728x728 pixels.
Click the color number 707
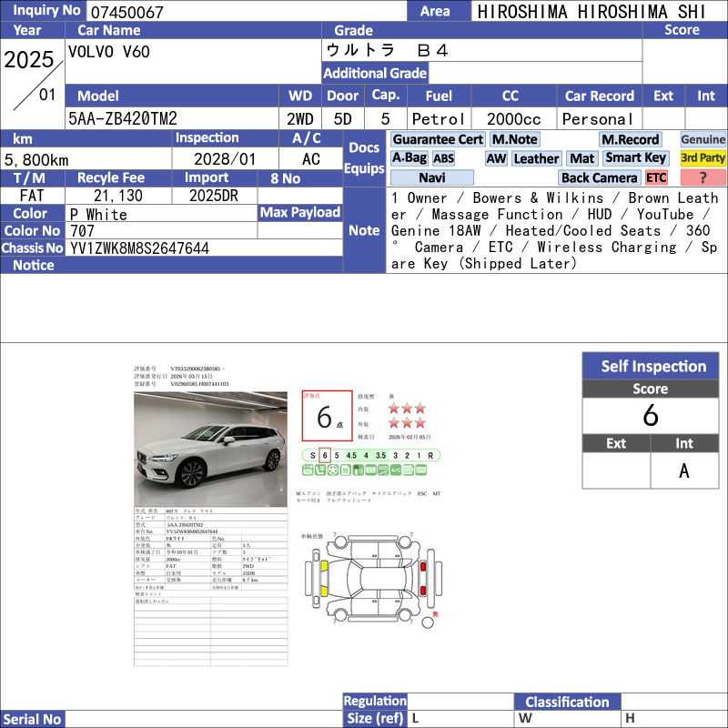coord(82,231)
